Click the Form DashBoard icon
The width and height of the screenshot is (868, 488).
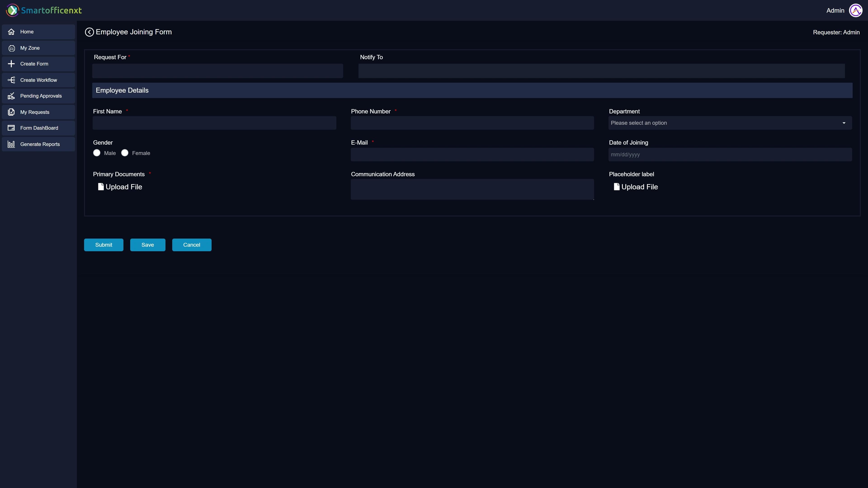pos(12,128)
